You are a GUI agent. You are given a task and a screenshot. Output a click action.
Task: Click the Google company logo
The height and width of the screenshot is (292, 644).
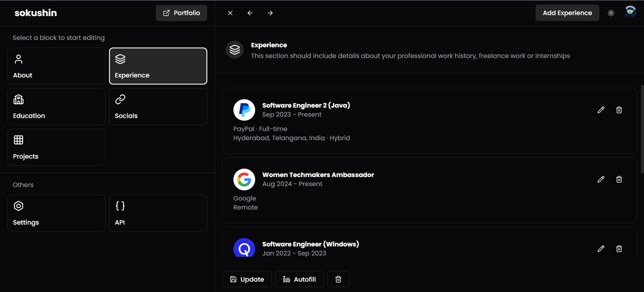tap(244, 179)
